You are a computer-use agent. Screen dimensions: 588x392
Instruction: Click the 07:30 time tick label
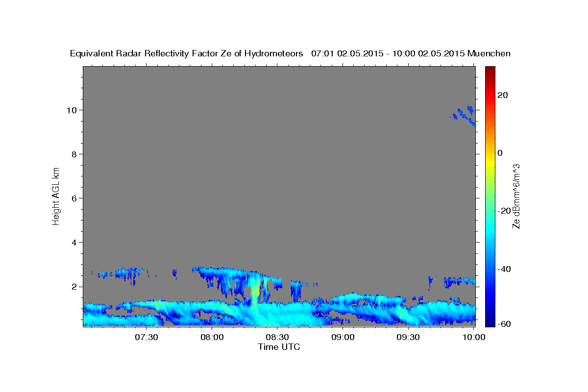[x=147, y=337]
